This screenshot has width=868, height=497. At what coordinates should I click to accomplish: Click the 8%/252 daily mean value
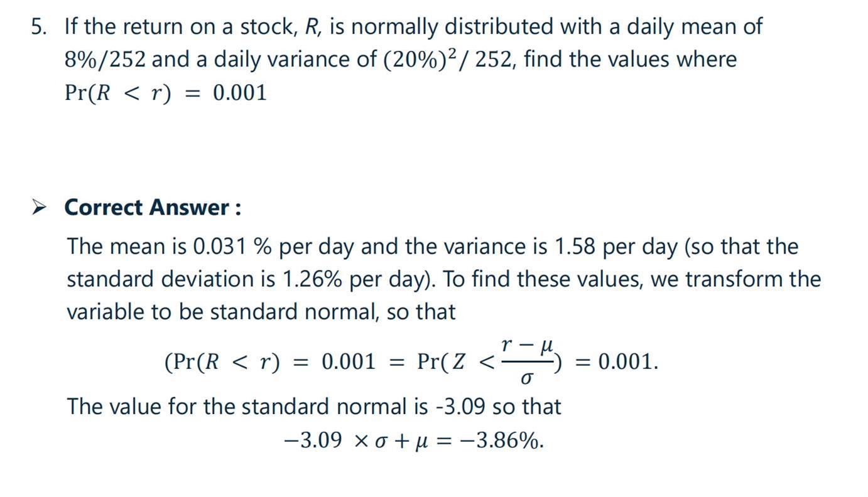click(106, 60)
